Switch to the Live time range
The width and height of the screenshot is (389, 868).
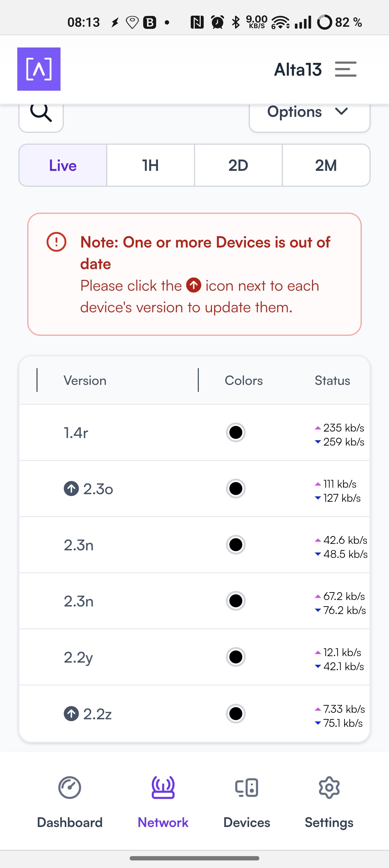pyautogui.click(x=63, y=165)
